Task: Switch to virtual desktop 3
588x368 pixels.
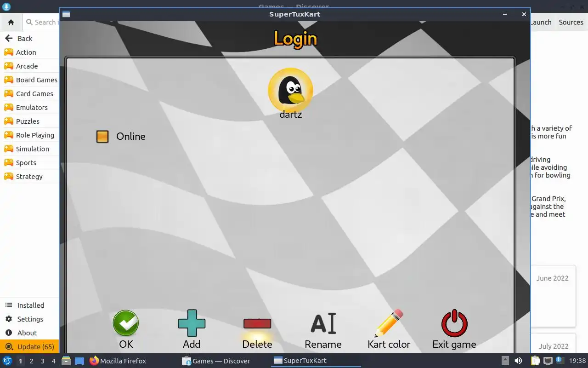Action: tap(42, 361)
